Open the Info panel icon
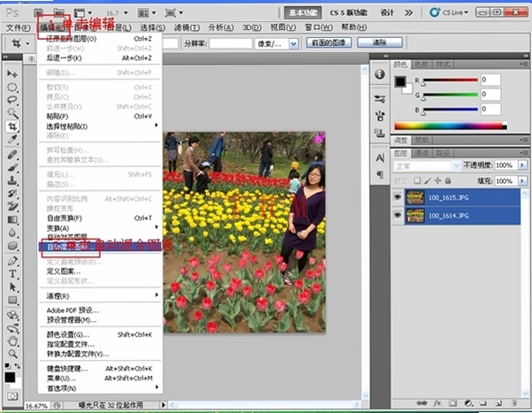532x413 pixels. point(380,74)
